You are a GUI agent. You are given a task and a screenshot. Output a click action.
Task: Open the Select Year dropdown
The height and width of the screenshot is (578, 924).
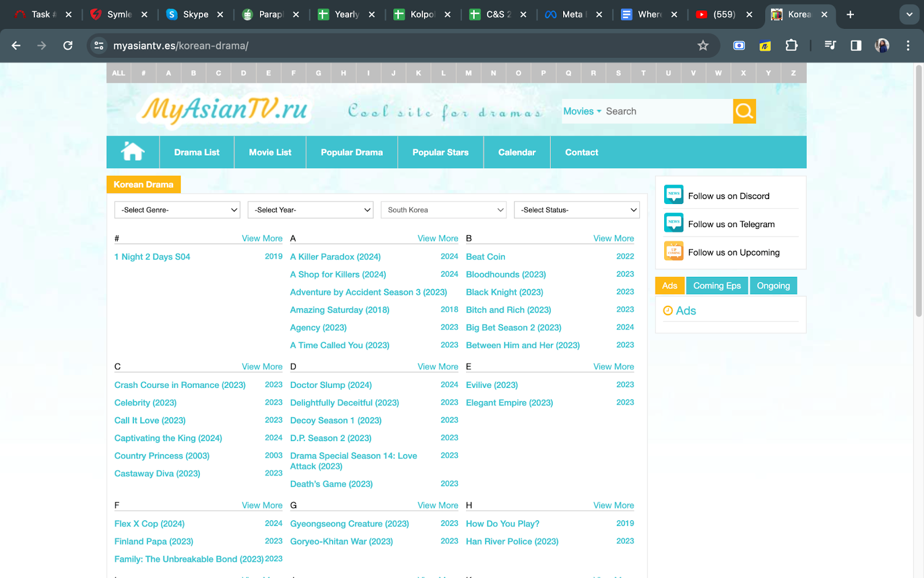tap(311, 210)
